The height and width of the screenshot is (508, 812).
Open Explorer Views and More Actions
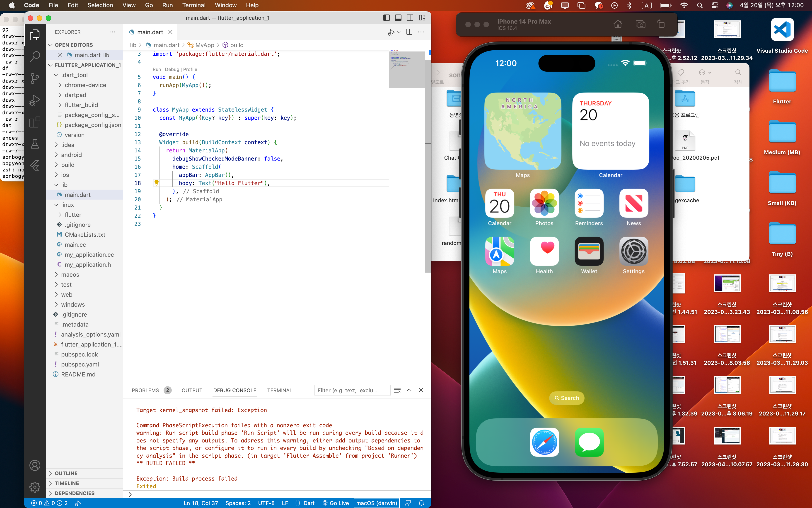point(112,32)
